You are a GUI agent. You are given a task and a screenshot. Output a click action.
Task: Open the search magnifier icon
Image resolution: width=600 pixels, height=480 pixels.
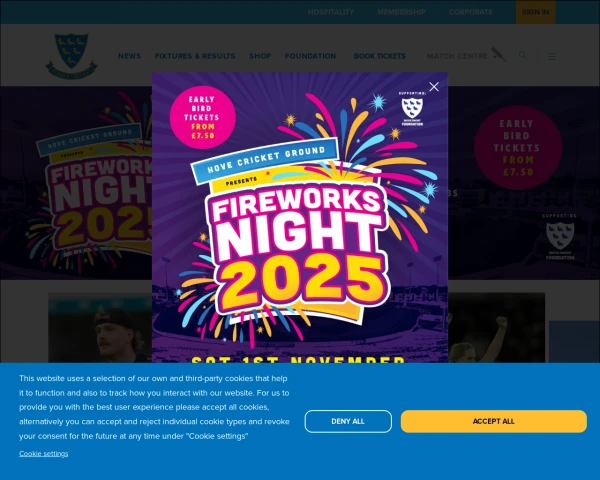coord(523,55)
